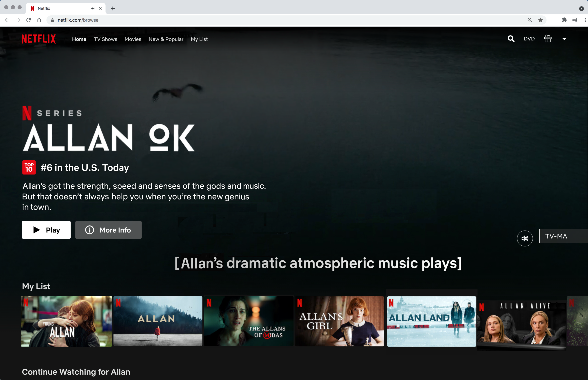Open the zoom magnifier icon in the address bar
This screenshot has width=588, height=380.
[530, 20]
